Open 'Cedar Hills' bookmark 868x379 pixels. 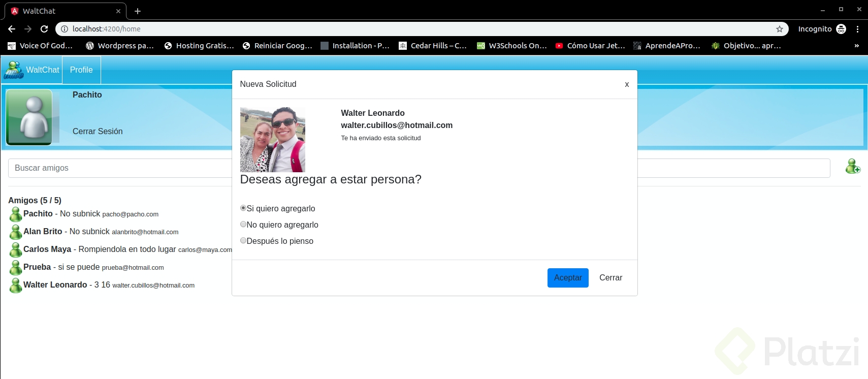click(x=433, y=46)
